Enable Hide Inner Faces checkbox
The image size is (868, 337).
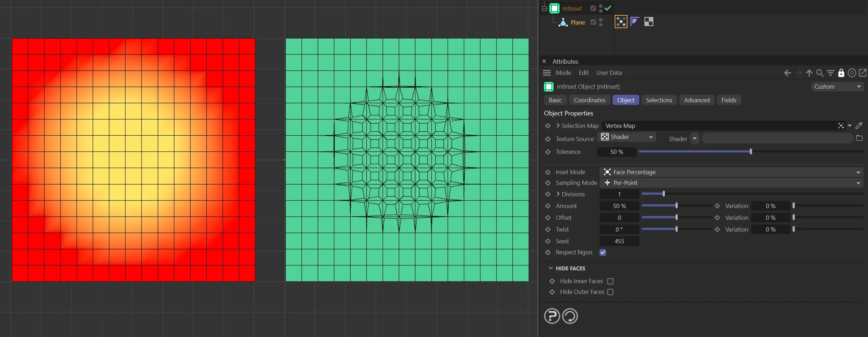click(610, 281)
